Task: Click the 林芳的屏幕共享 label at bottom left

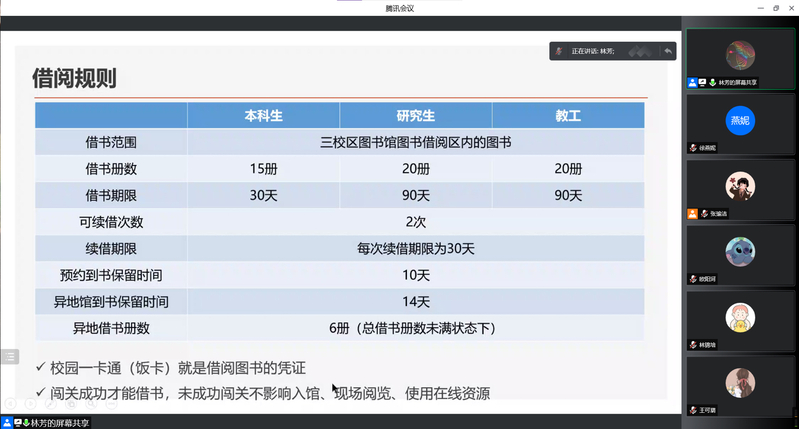Action: (58, 423)
